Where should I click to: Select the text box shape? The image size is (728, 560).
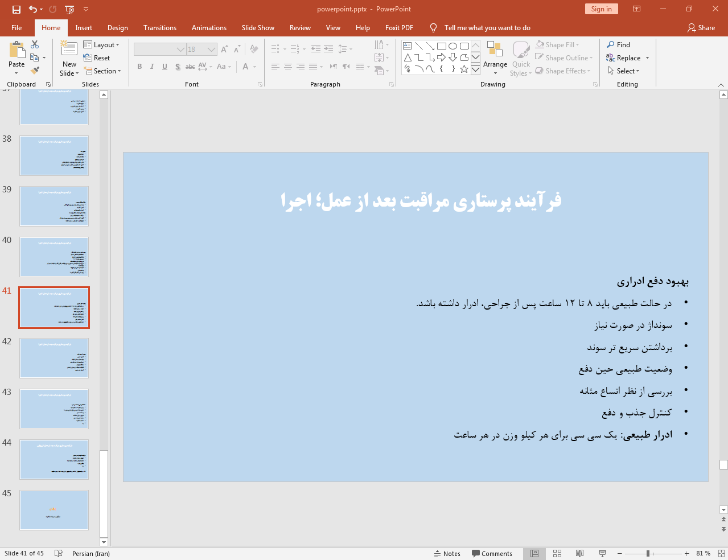[408, 46]
